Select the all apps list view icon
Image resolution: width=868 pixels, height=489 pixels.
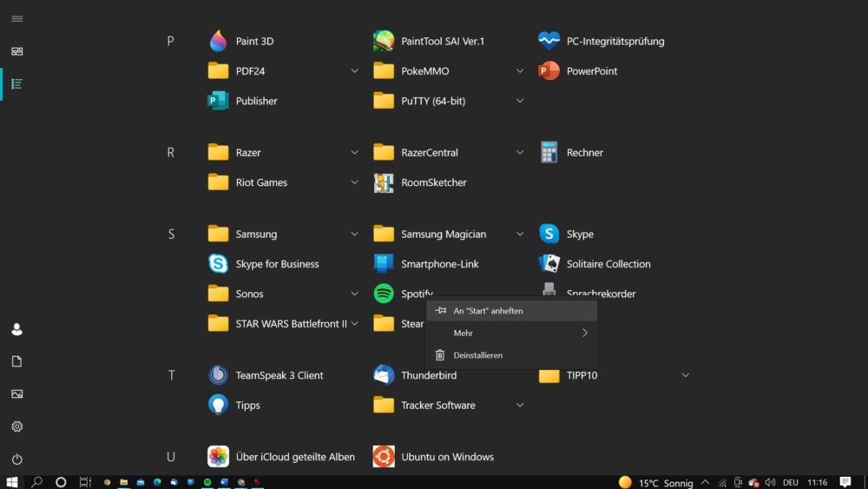(17, 83)
